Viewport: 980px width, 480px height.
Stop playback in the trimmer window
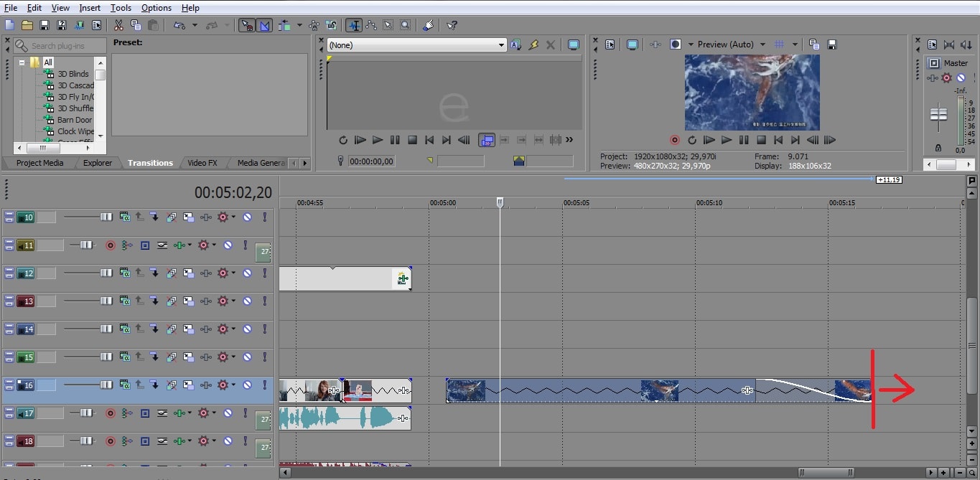coord(412,140)
